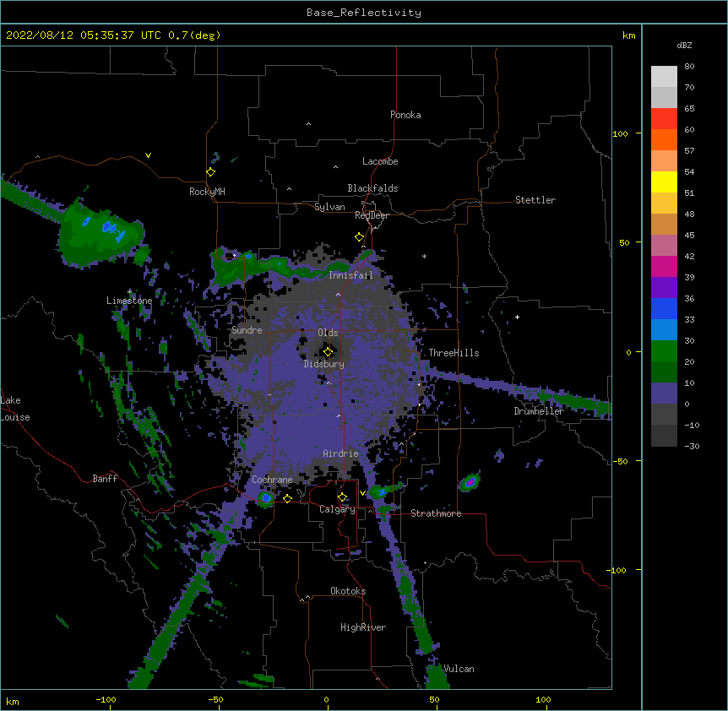Click the RockyMH label

point(207,192)
